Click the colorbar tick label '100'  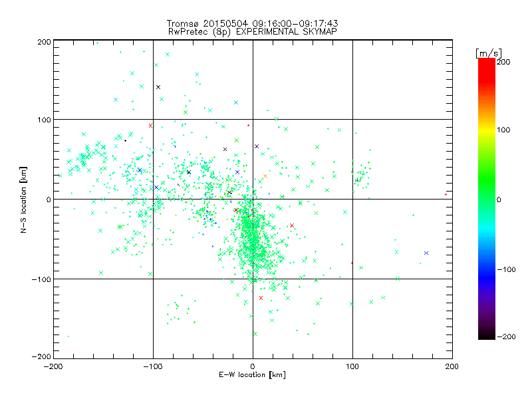503,130
